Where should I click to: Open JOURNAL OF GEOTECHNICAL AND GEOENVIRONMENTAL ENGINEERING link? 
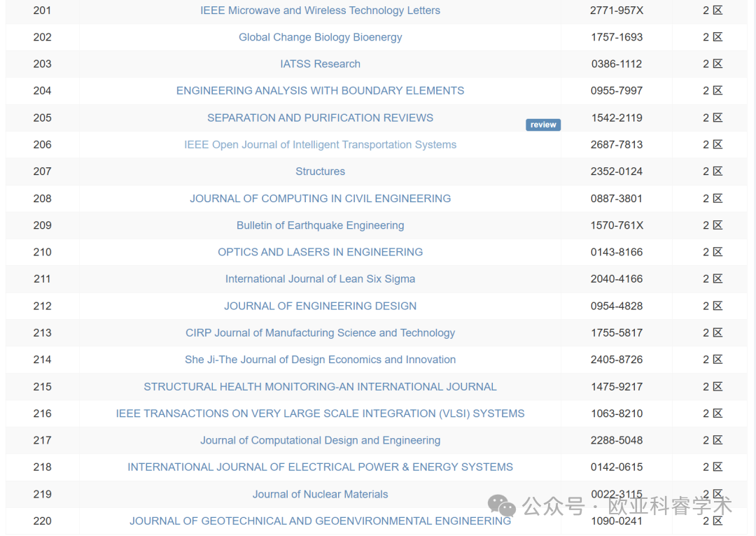pyautogui.click(x=320, y=521)
